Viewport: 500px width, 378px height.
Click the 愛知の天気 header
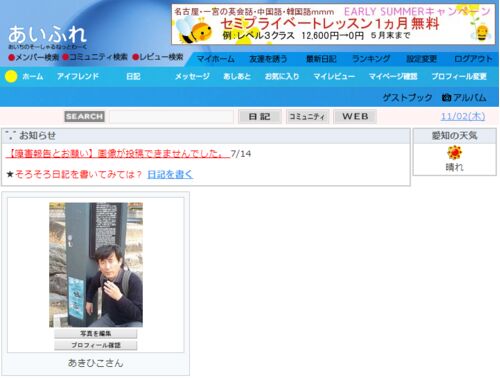455,136
